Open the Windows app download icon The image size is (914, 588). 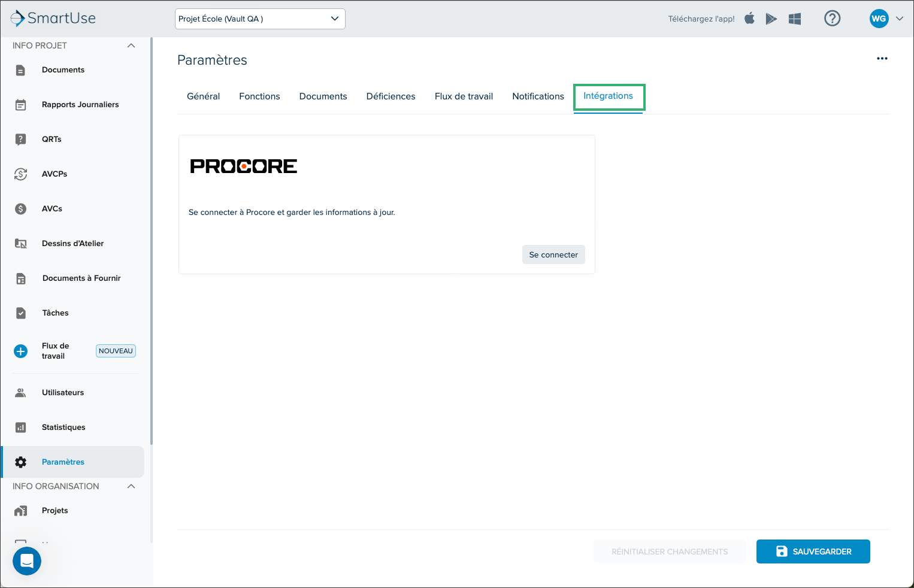coord(795,19)
